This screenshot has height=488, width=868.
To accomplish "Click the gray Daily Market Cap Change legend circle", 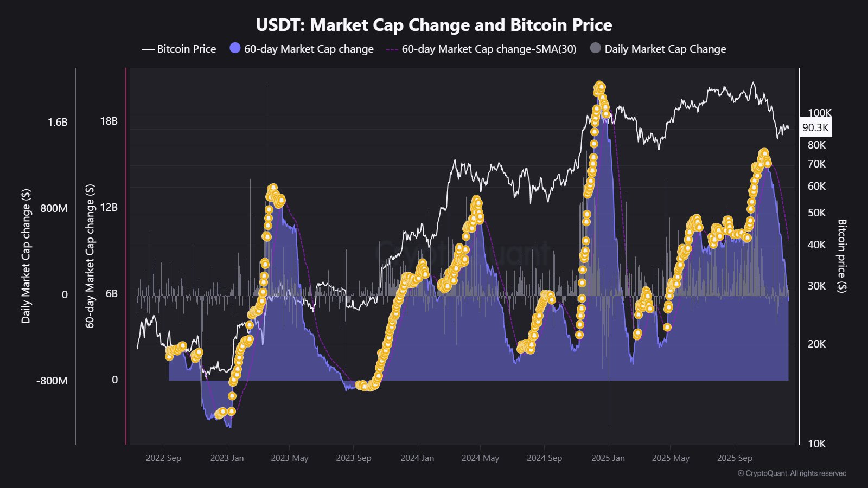I will (595, 48).
